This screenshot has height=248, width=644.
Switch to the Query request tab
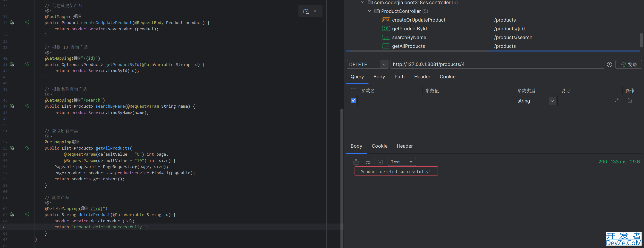click(357, 77)
